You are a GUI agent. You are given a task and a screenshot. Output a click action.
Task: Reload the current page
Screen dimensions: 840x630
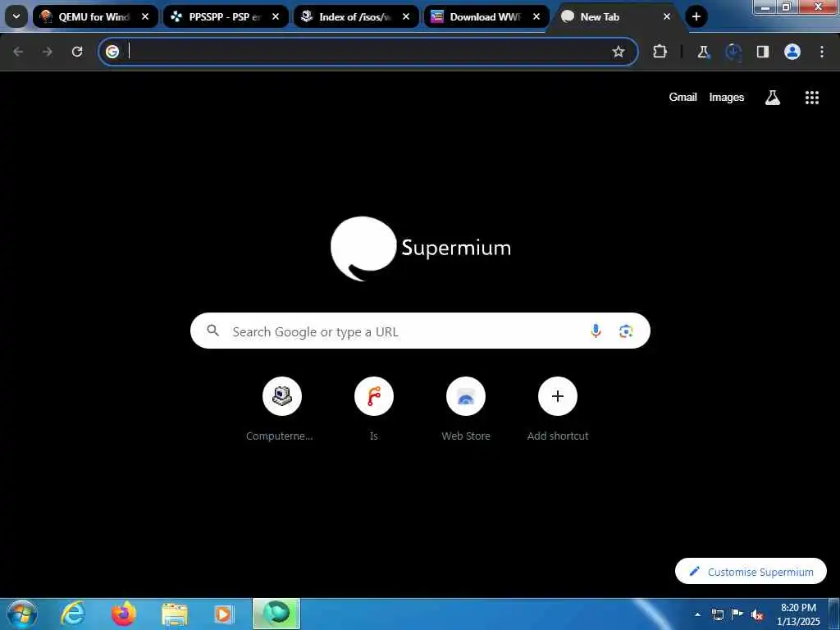[x=77, y=52]
